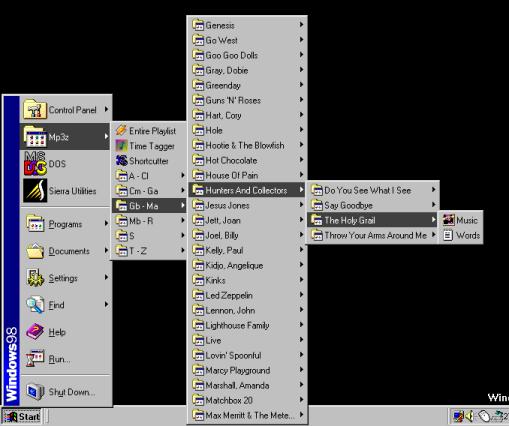
Task: Click the Shut Down monitor icon
Action: pyautogui.click(x=35, y=392)
